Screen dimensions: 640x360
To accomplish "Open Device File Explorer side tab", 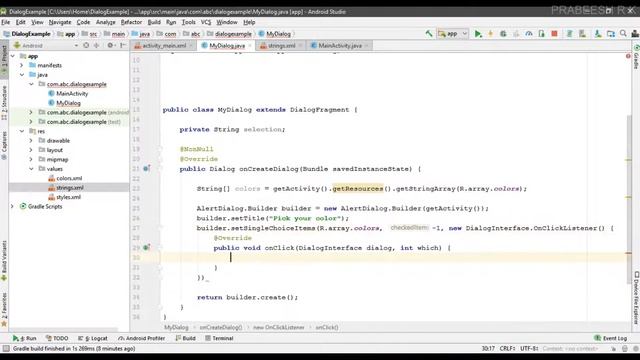I will click(x=636, y=298).
